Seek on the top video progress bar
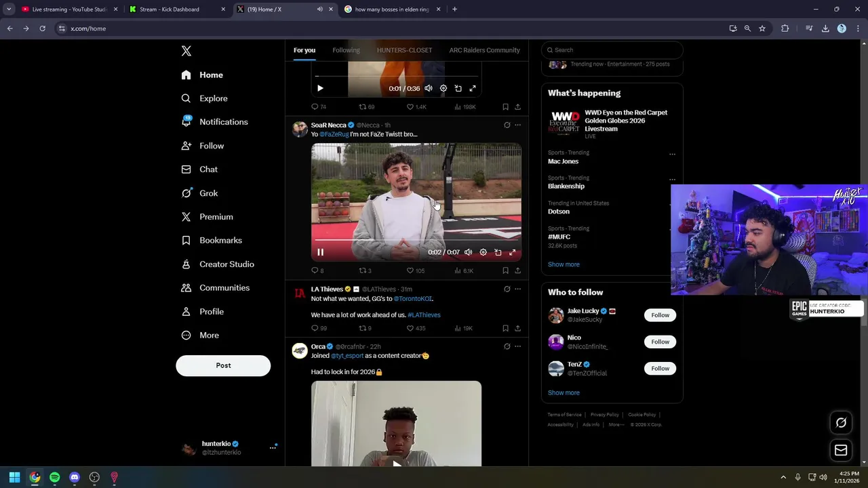 click(396, 76)
